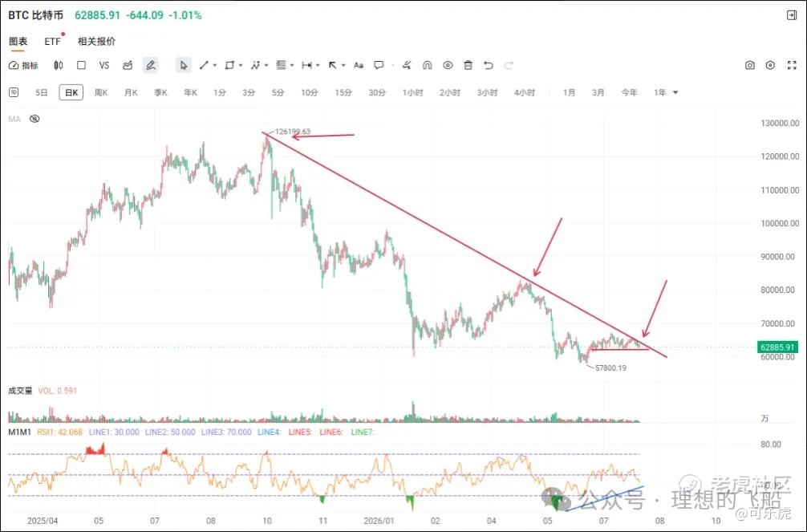
Task: Click the 62885.91 current price tag
Action: (x=777, y=347)
